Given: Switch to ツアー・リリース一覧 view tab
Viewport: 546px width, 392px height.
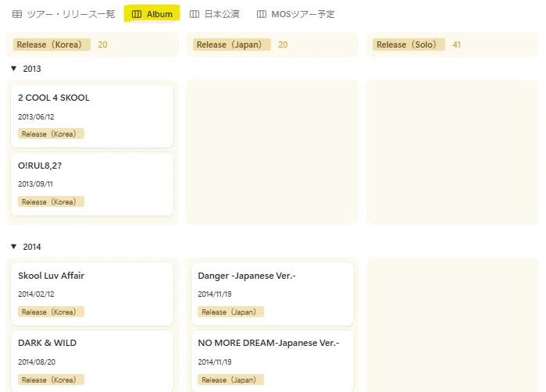Looking at the screenshot, I should pyautogui.click(x=64, y=14).
